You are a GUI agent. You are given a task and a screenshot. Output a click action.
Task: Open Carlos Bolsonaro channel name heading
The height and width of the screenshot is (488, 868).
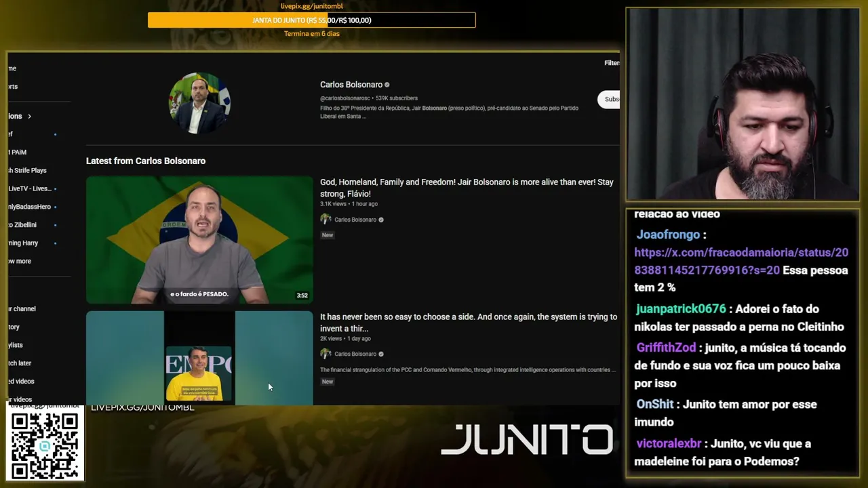pyautogui.click(x=351, y=85)
